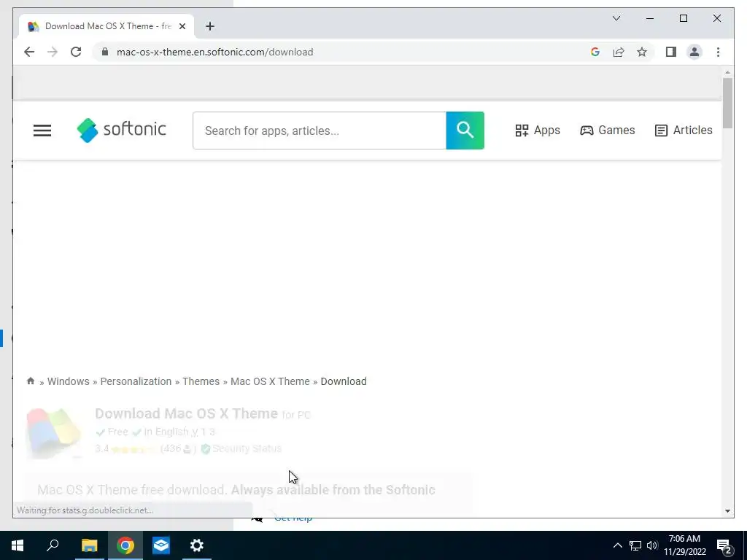Open the Mac OS X Theme breadcrumb link
This screenshot has height=560, width=747.
(x=270, y=381)
